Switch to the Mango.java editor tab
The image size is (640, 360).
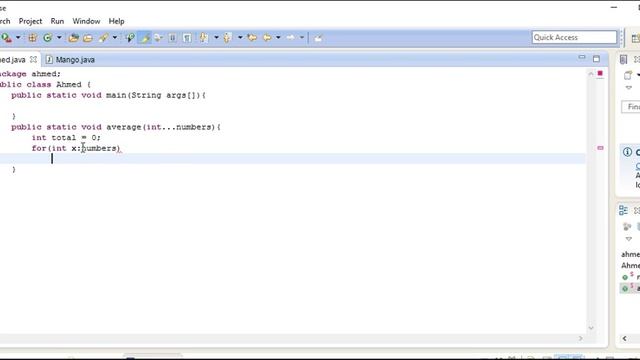coord(70,60)
